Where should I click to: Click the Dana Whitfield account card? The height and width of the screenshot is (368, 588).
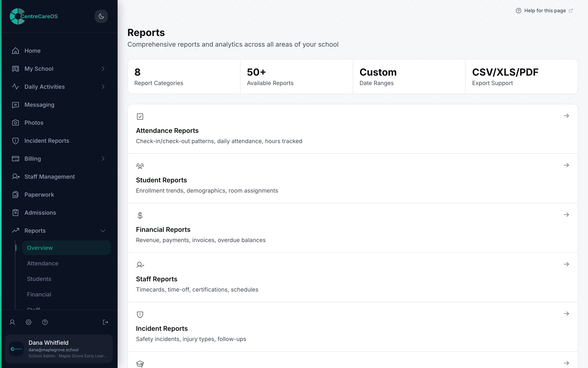[59, 349]
